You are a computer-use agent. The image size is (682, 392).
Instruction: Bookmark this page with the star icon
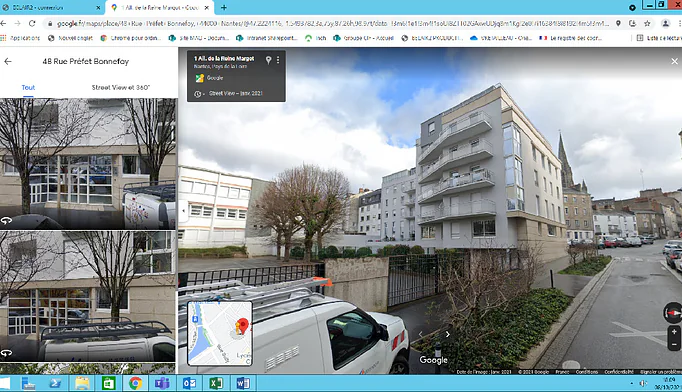coord(647,23)
